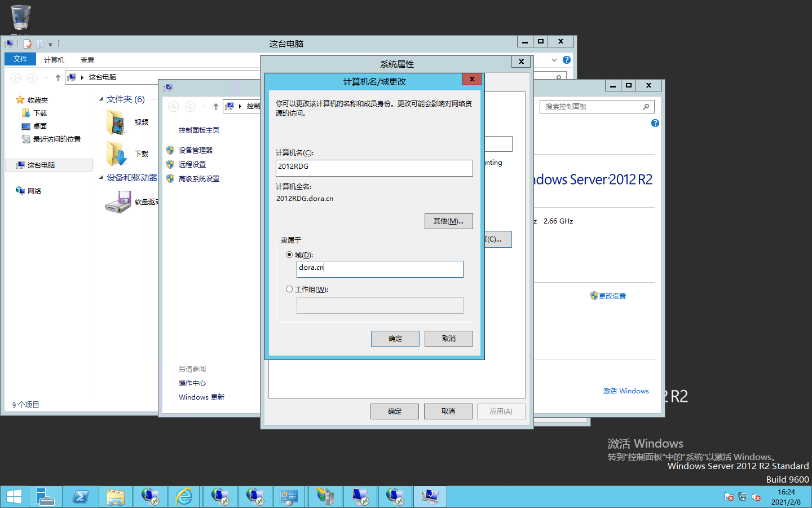Open Internet Explorer from the taskbar
This screenshot has width=812, height=508.
pyautogui.click(x=184, y=497)
